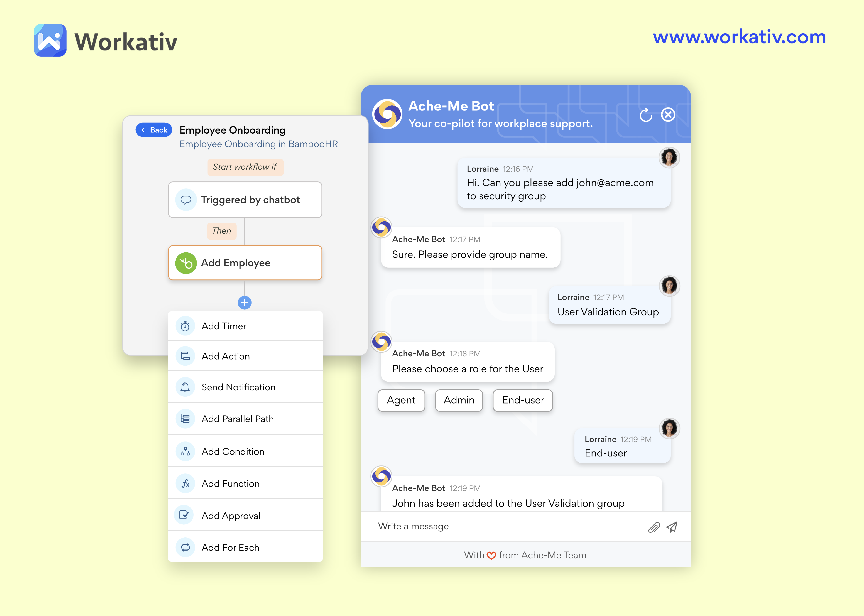The image size is (864, 616).
Task: Choose the End-user role option
Action: coord(522,400)
